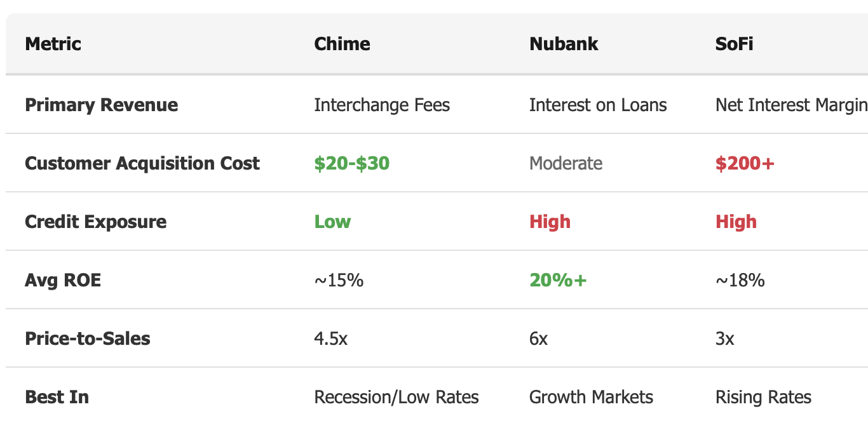The image size is (868, 442).
Task: Select the Growth Markets cell
Action: pos(591,397)
